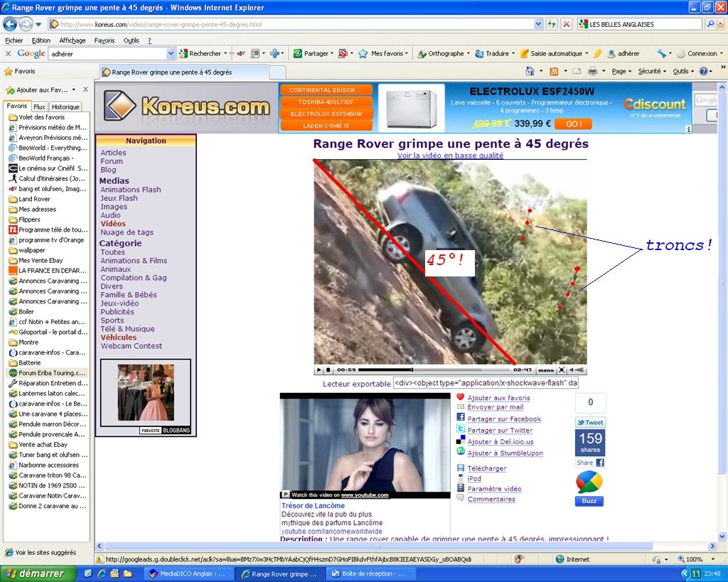Click the Télécharger link
The width and height of the screenshot is (728, 582).
click(x=486, y=468)
